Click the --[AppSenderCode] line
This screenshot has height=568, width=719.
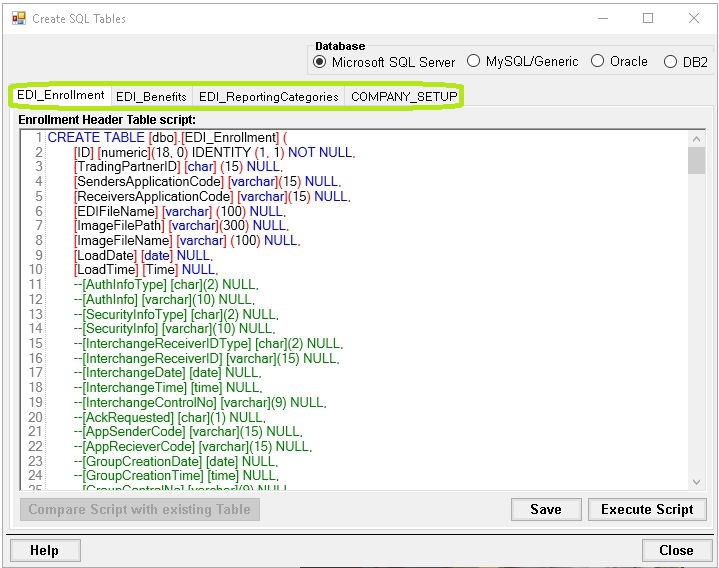pyautogui.click(x=188, y=432)
